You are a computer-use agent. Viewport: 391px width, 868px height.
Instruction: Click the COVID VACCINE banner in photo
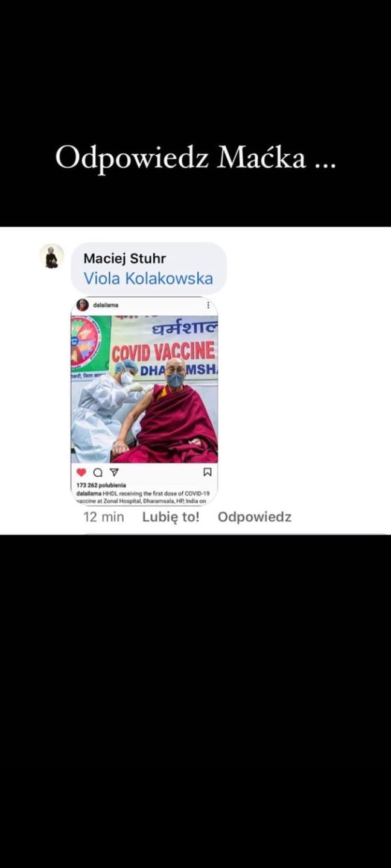164,351
